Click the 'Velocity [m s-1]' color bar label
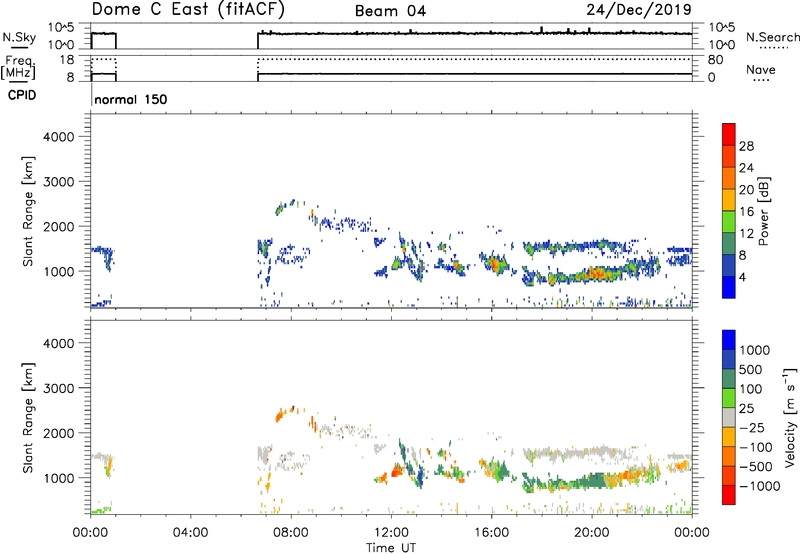The width and height of the screenshot is (800, 554). 790,418
